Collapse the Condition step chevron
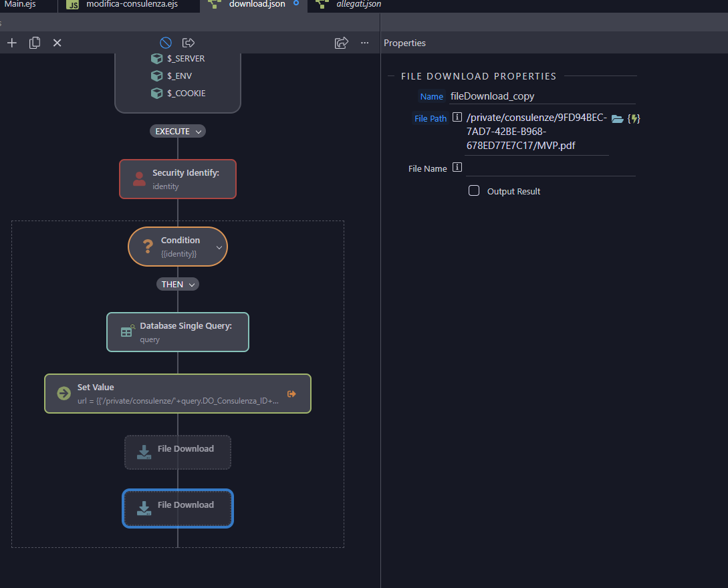Viewport: 728px width, 588px height. (219, 247)
